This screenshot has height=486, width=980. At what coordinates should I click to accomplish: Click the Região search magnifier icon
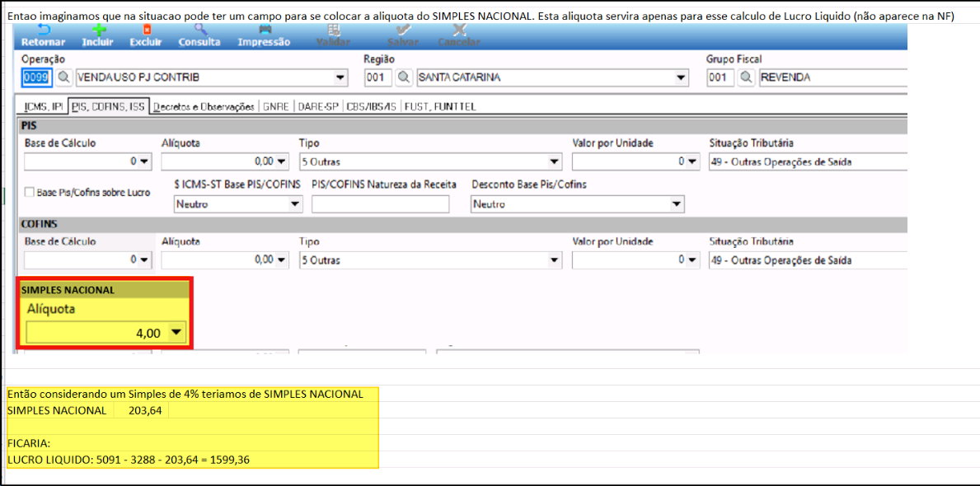click(405, 78)
